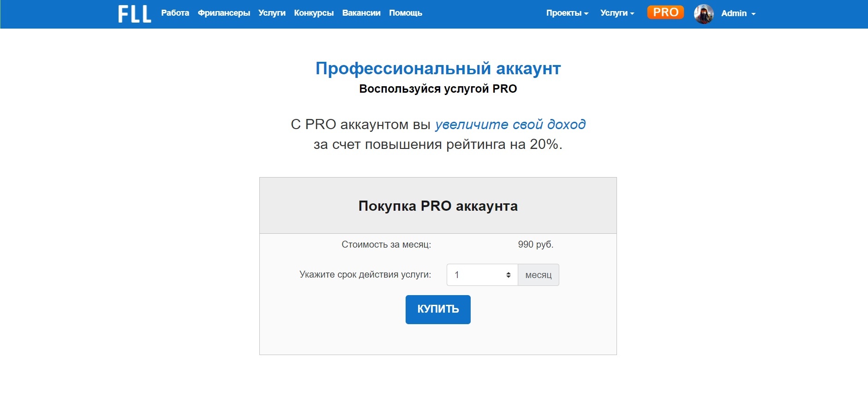Click the FLL logo
This screenshot has height=409, width=868.
click(134, 14)
